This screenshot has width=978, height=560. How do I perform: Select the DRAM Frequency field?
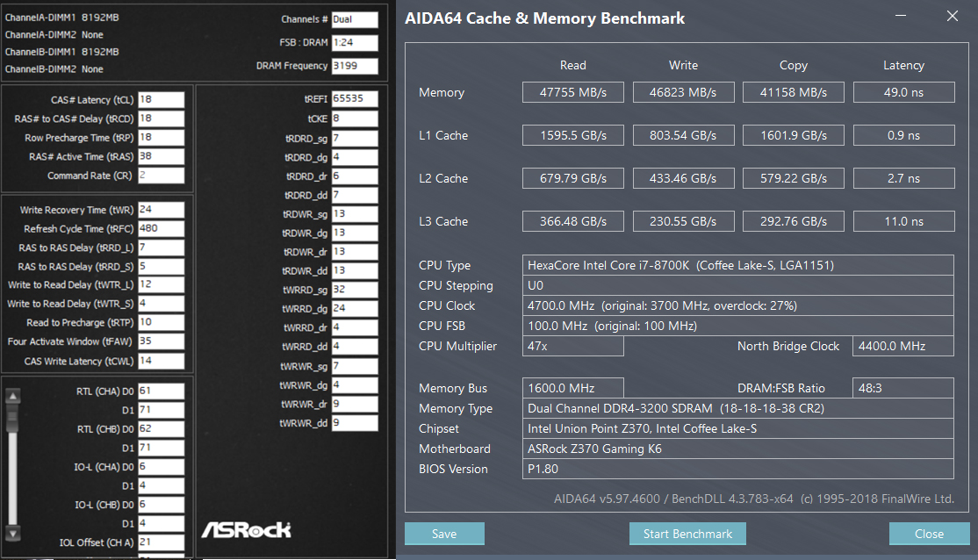[355, 66]
